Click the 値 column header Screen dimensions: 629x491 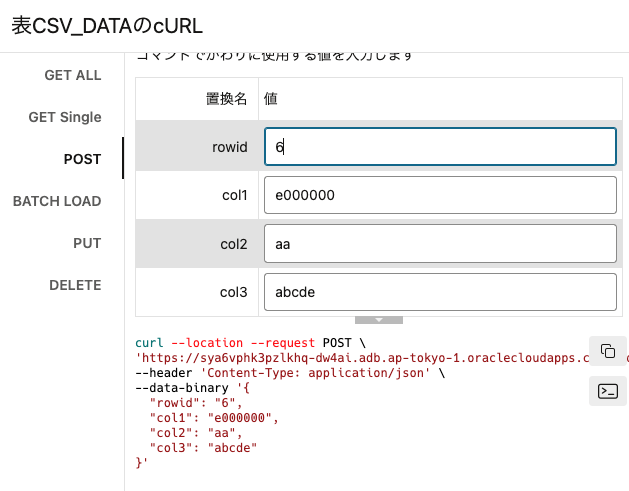click(x=270, y=98)
